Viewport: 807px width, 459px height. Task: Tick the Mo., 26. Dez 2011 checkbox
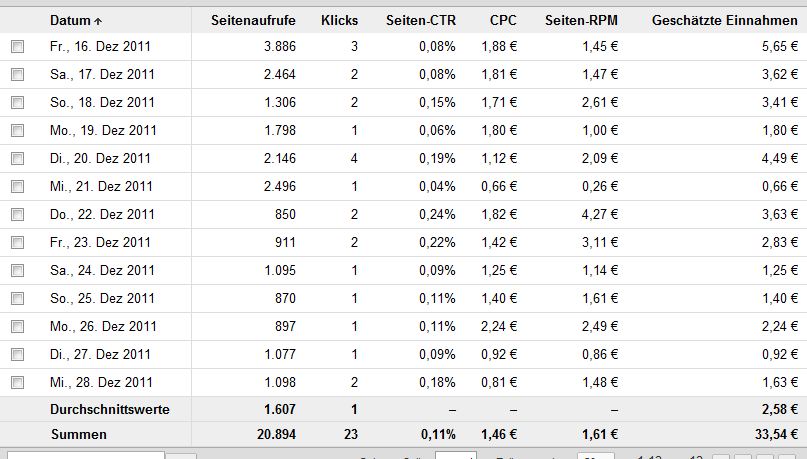click(17, 326)
